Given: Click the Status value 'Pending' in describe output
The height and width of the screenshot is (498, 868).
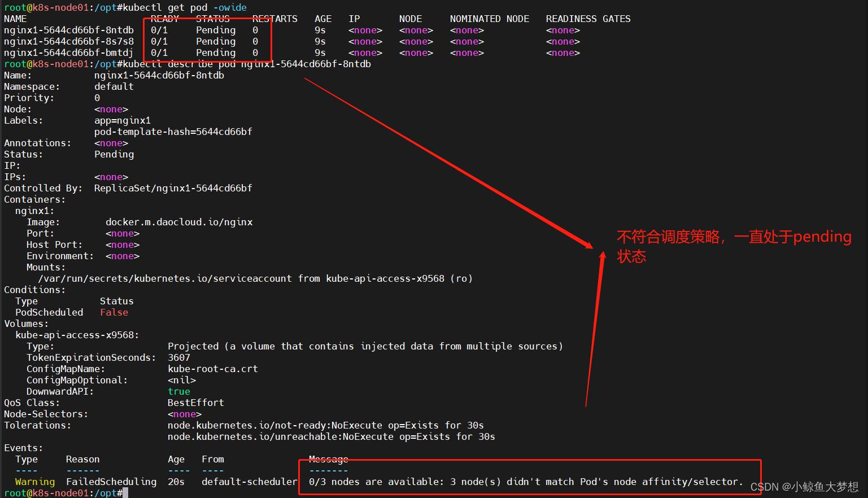Looking at the screenshot, I should click(114, 154).
